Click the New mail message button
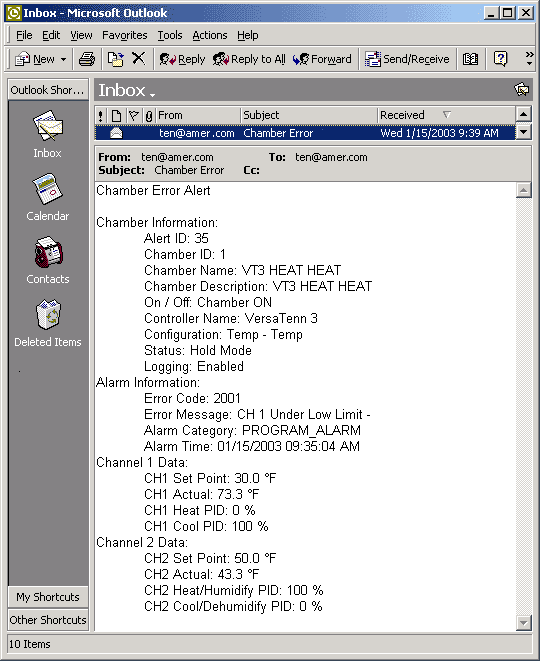This screenshot has height=661, width=540. [x=35, y=59]
